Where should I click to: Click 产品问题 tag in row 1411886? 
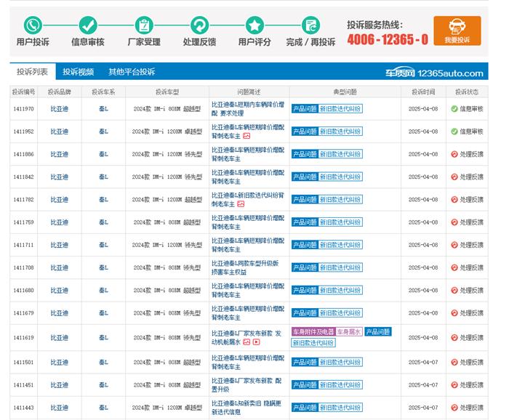(x=305, y=154)
